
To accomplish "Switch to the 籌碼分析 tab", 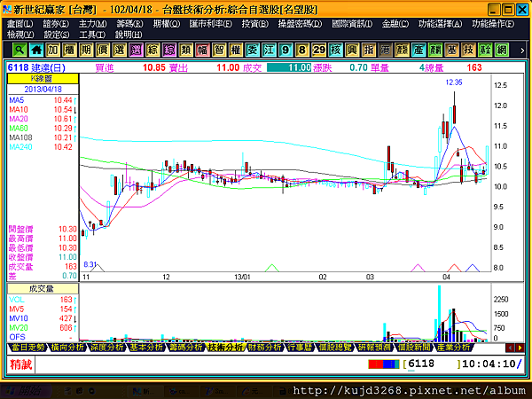I will click(x=186, y=347).
